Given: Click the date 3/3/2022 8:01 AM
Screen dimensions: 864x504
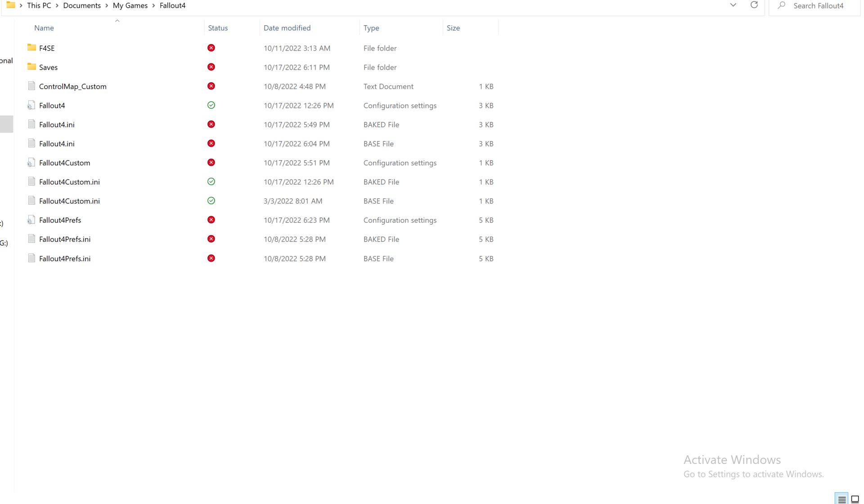Looking at the screenshot, I should point(293,201).
